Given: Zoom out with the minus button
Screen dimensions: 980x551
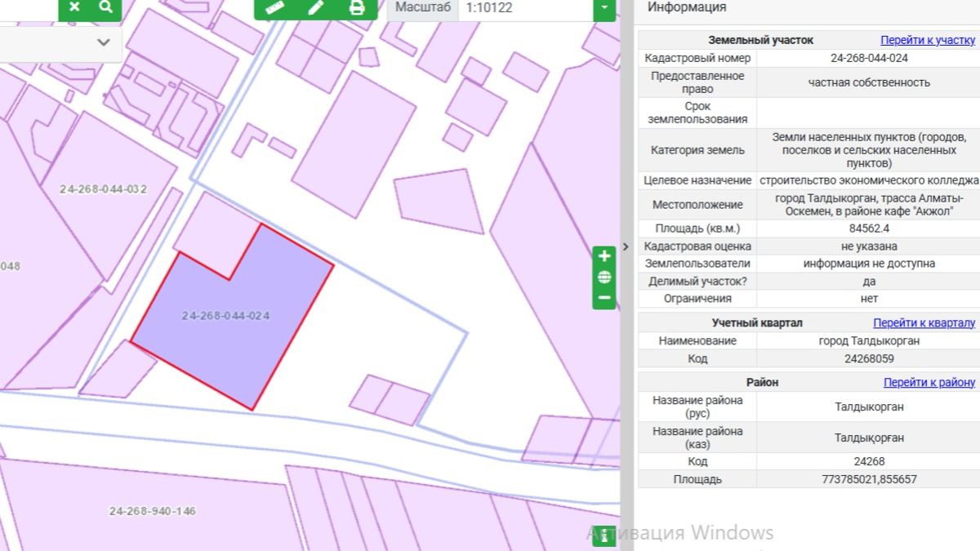Looking at the screenshot, I should click(604, 298).
